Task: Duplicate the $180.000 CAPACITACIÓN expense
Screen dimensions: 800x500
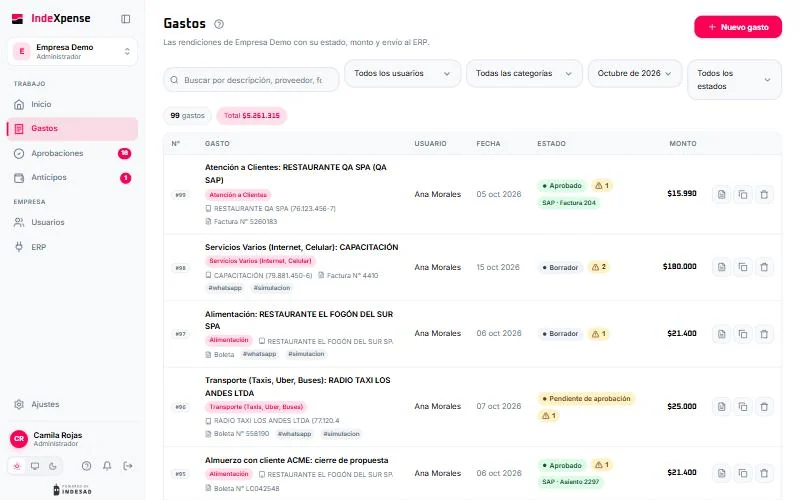Action: 743,267
